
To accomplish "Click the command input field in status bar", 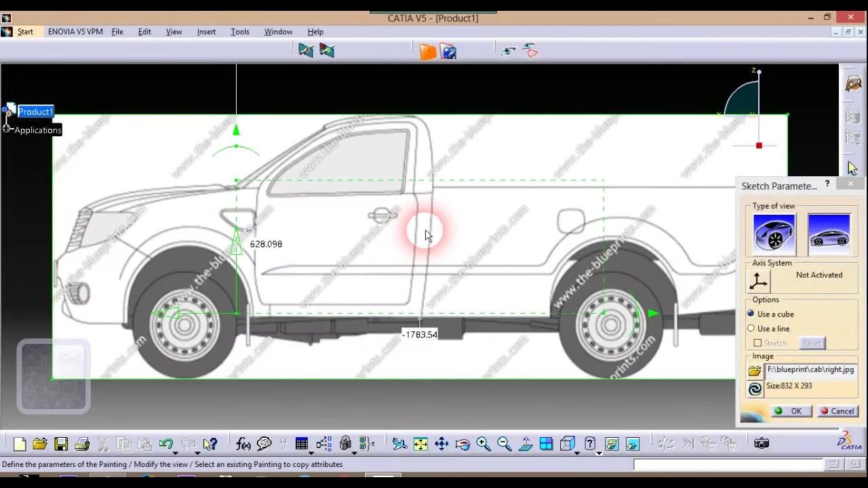I will pos(728,464).
